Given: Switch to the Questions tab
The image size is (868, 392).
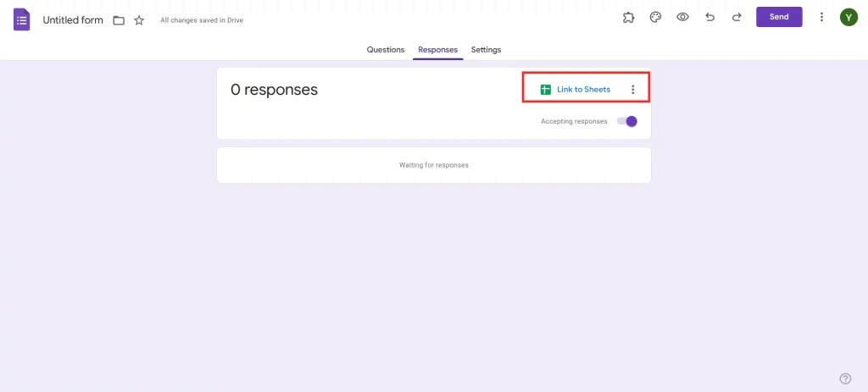Looking at the screenshot, I should [x=386, y=50].
